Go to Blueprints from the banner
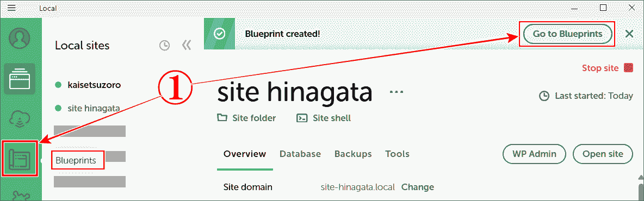644x201 pixels. click(x=567, y=34)
